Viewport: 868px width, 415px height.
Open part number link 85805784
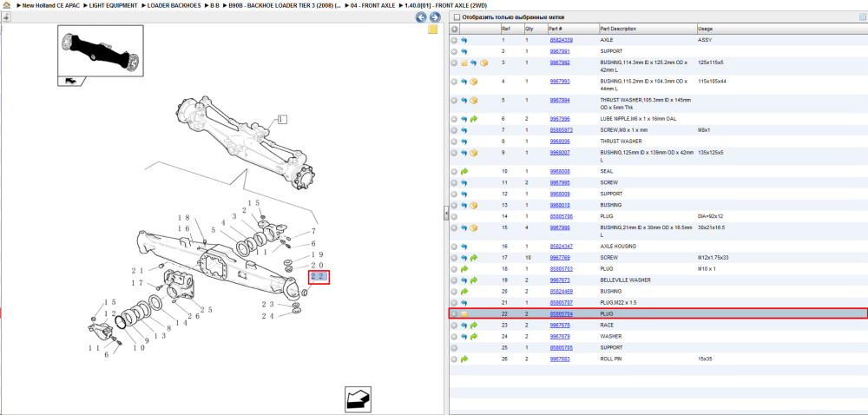[561, 314]
